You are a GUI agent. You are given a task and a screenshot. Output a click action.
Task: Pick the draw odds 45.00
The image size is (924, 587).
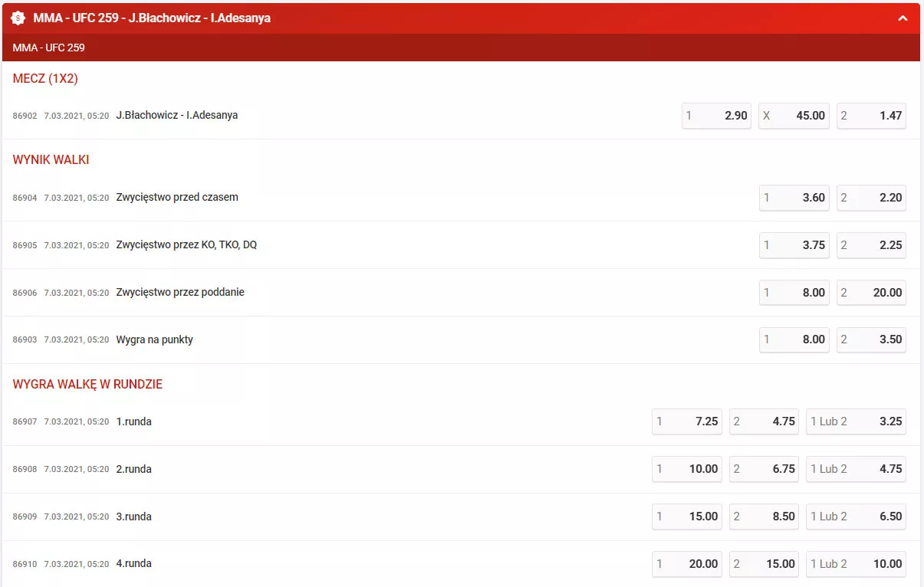pos(794,116)
